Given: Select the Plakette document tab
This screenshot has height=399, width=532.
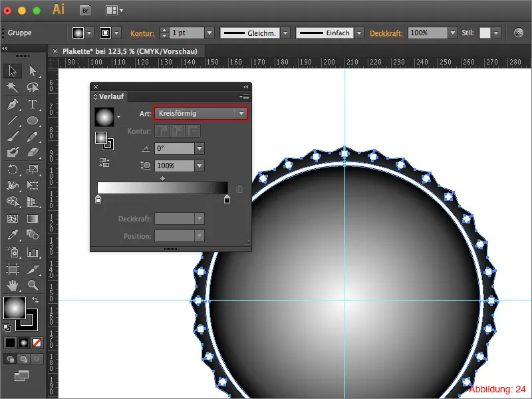Looking at the screenshot, I should pos(130,51).
